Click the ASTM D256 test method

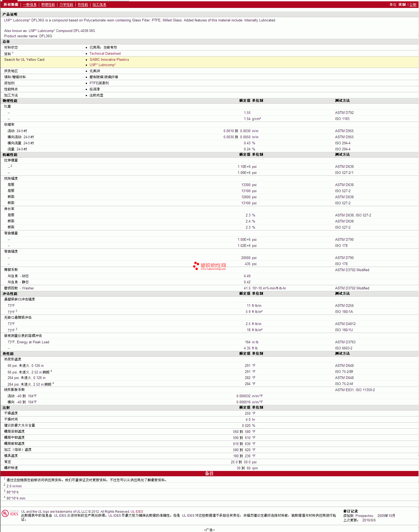(344, 306)
